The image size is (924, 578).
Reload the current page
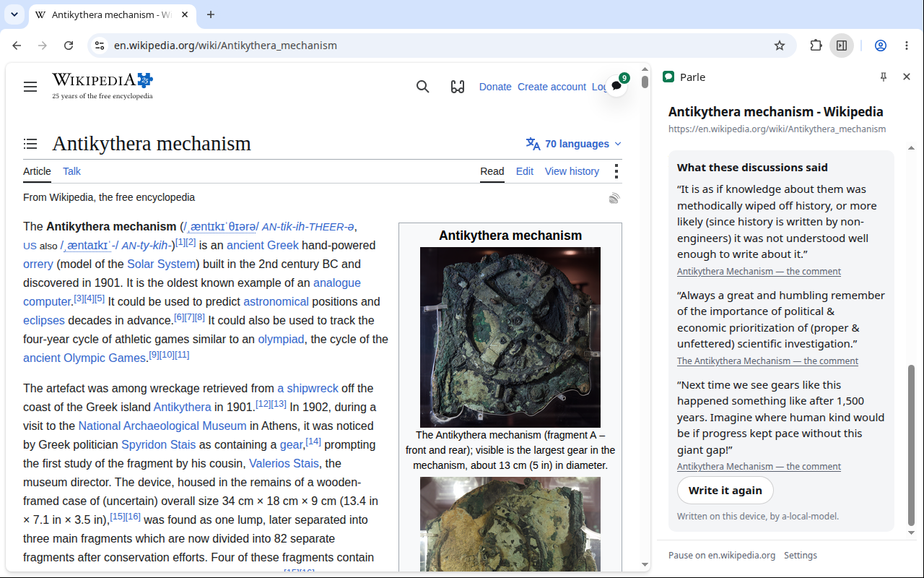69,46
